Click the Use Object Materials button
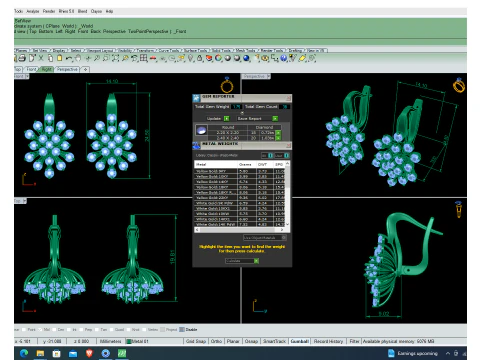Image resolution: width=480 pixels, height=360 pixels. (264, 238)
